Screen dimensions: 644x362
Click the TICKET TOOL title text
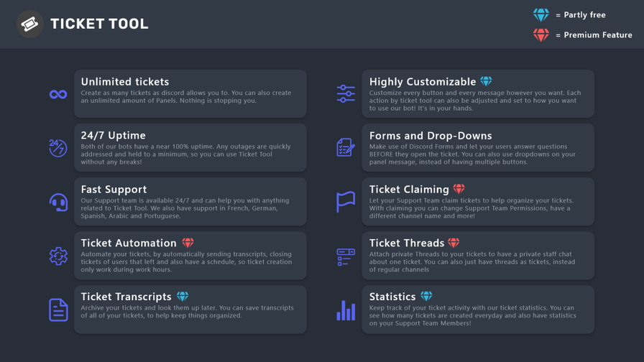click(99, 24)
